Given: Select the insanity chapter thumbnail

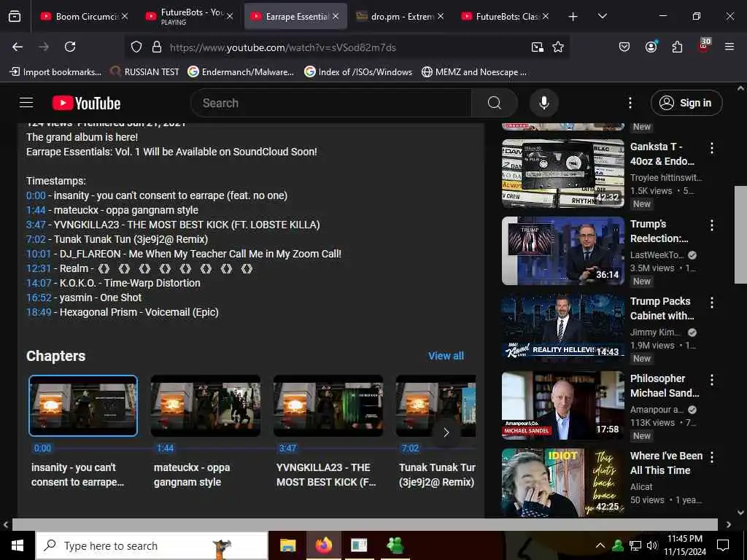Looking at the screenshot, I should 83,405.
